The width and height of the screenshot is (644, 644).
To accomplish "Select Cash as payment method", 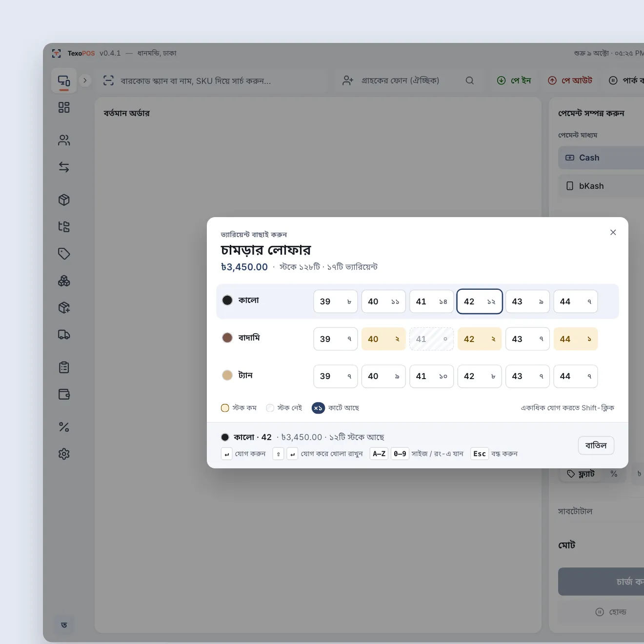I will click(601, 158).
